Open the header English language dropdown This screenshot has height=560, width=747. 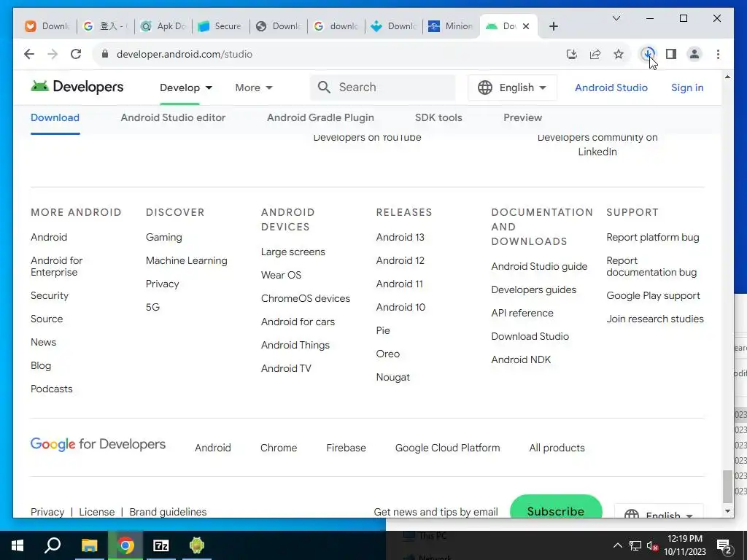[x=512, y=87]
